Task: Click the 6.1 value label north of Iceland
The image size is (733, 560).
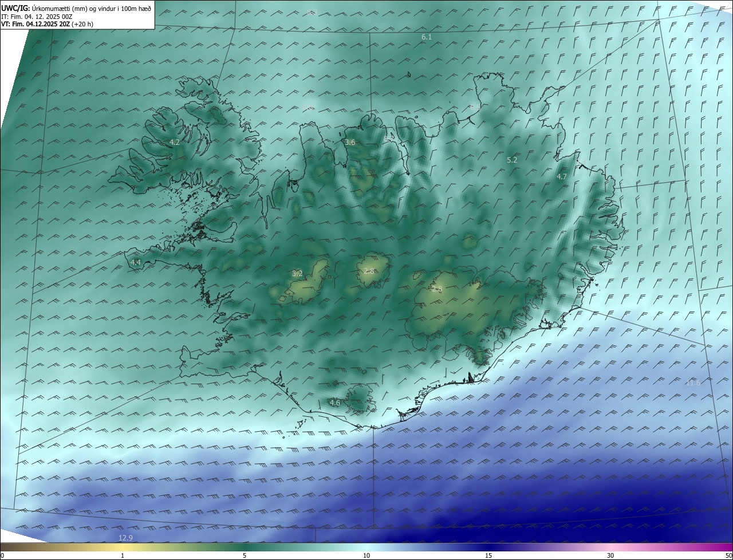Action: click(x=427, y=37)
